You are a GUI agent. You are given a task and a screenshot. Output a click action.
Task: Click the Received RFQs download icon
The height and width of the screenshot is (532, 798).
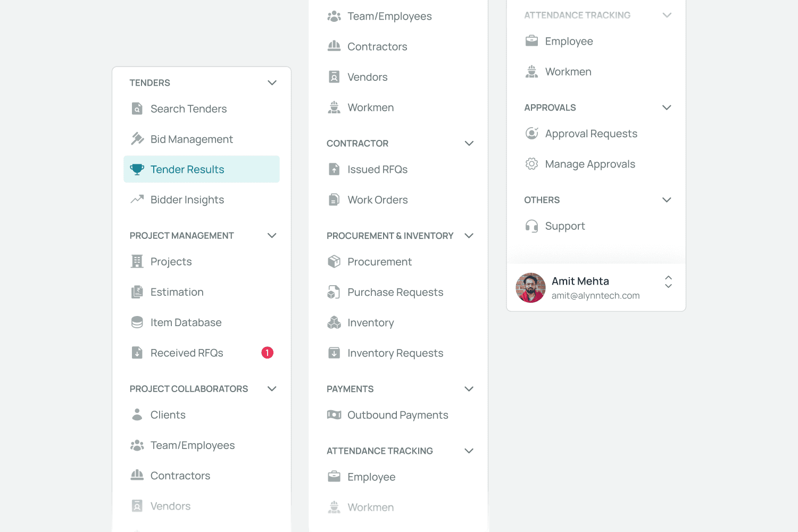[137, 352]
